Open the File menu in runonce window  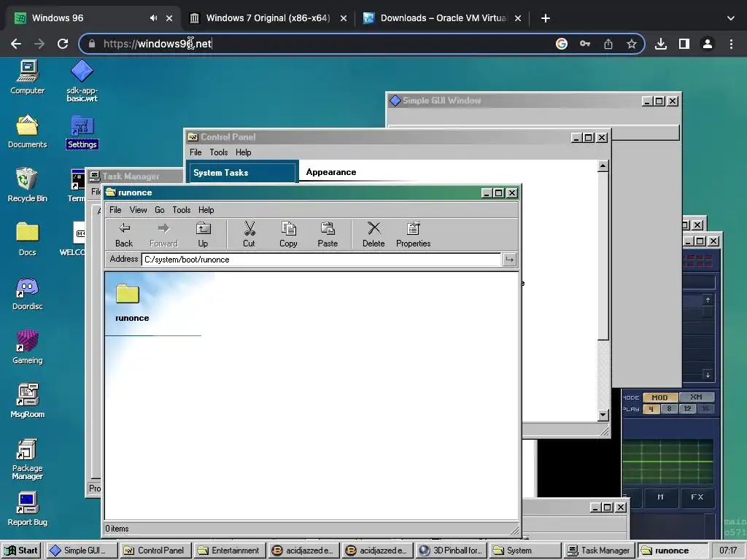pyautogui.click(x=115, y=210)
